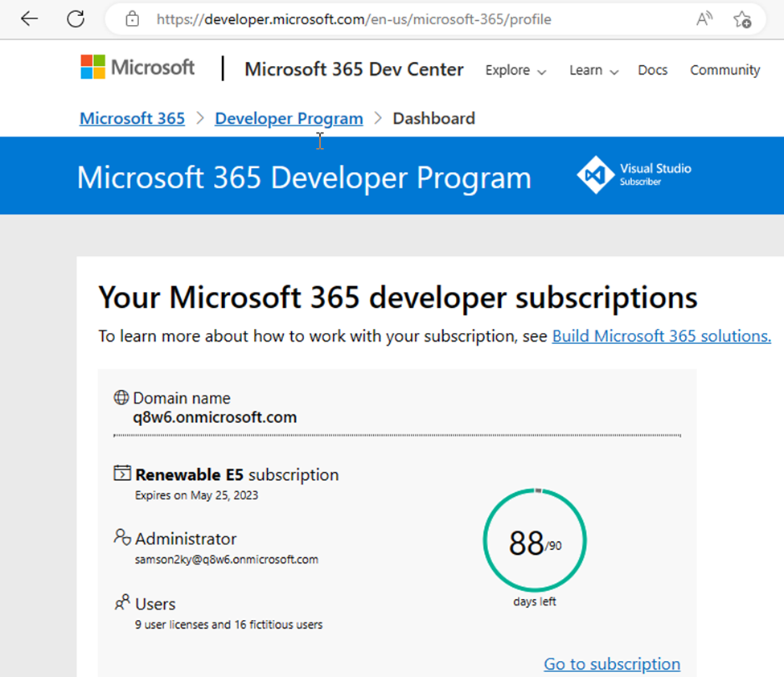The height and width of the screenshot is (677, 784).
Task: Open Build Microsoft 365 solutions link
Action: [662, 336]
